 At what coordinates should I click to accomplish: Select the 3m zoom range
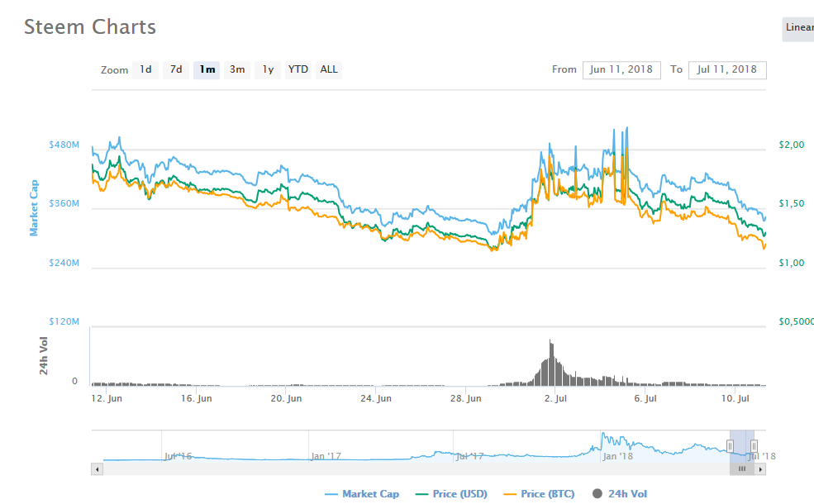[x=237, y=69]
